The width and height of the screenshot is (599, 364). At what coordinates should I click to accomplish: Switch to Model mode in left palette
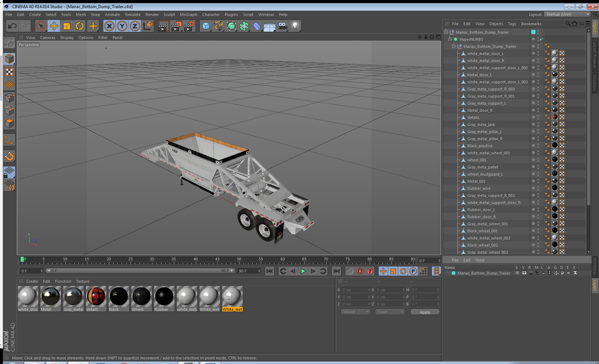(x=9, y=59)
